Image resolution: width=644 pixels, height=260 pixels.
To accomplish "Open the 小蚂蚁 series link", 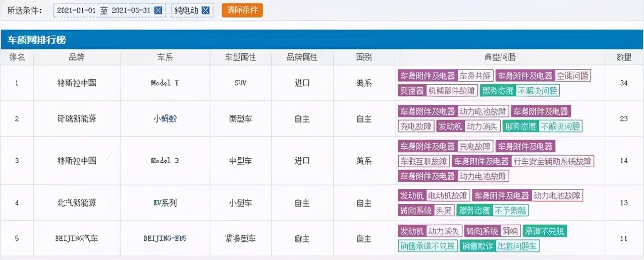I will tap(165, 119).
